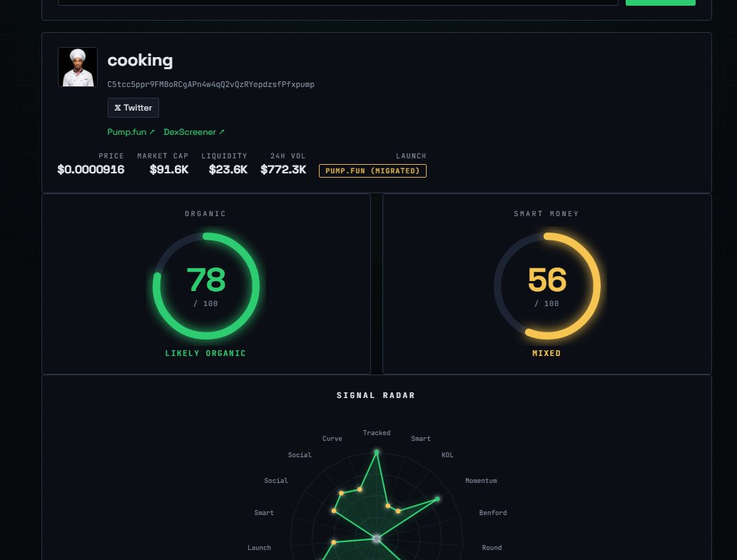Click the liquidity value $23.6K
Screen dimensions: 737x560
click(x=228, y=170)
